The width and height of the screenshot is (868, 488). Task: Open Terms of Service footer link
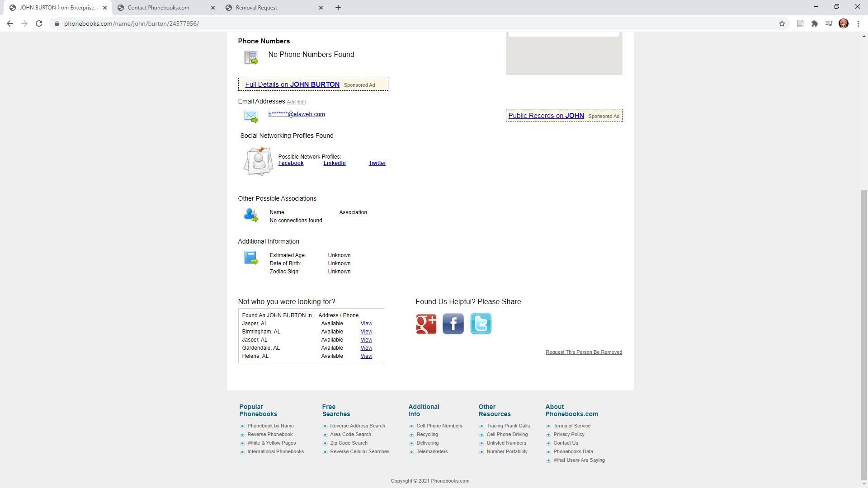click(572, 426)
